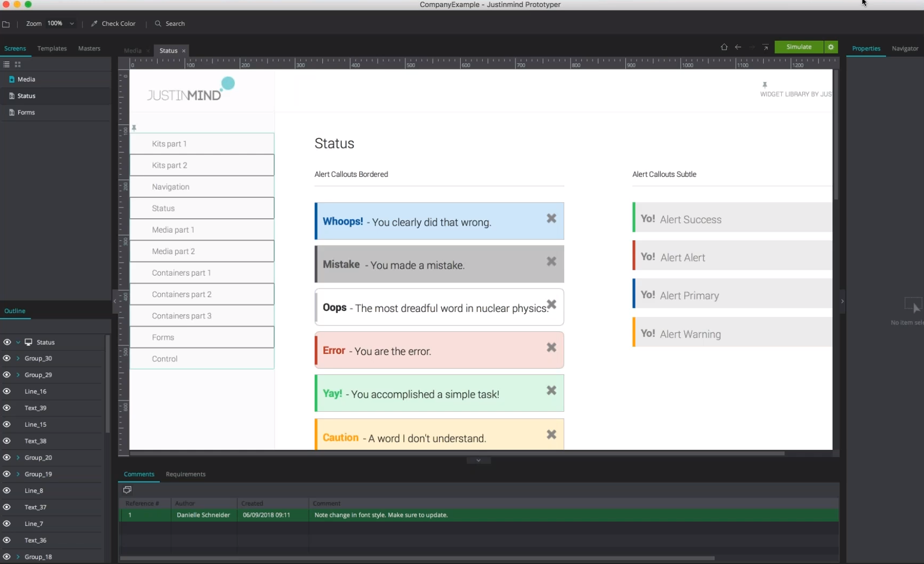Click the folder icon in top toolbar
924x564 pixels.
6,24
